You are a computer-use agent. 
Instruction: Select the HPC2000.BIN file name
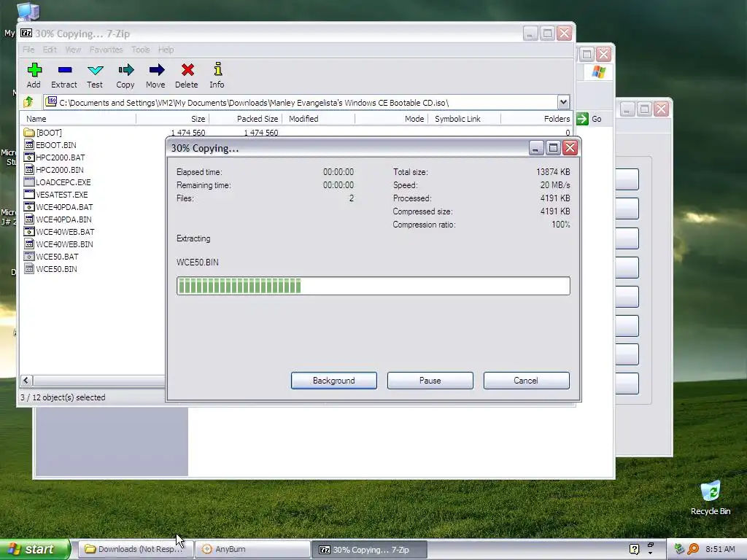tap(60, 169)
